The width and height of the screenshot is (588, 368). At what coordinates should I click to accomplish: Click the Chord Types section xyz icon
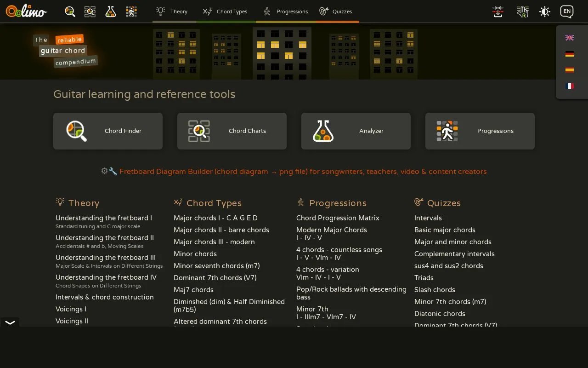178,202
